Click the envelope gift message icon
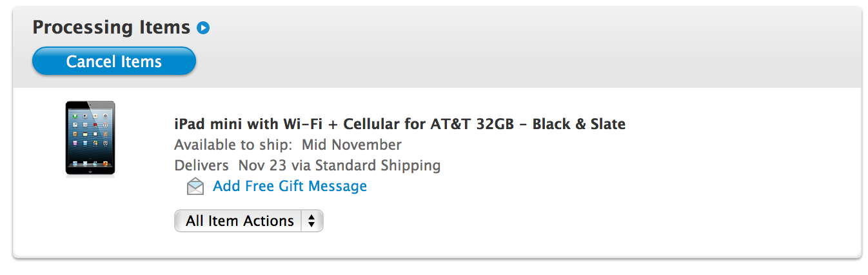 tap(195, 187)
